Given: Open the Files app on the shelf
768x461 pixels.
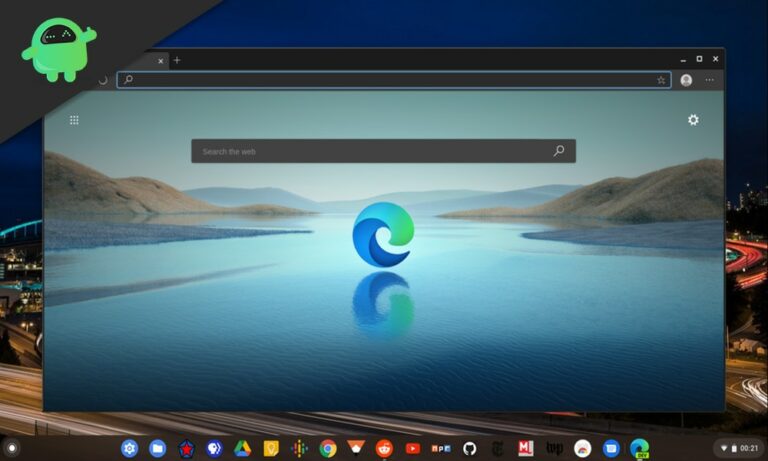Looking at the screenshot, I should pyautogui.click(x=157, y=448).
